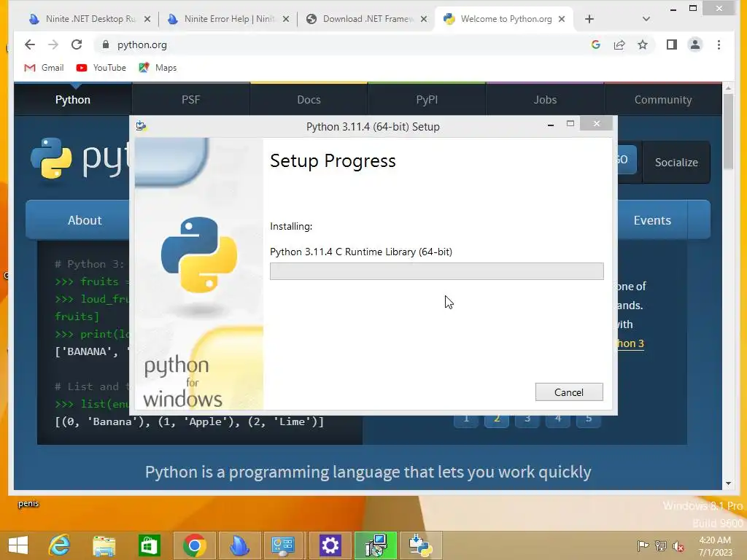747x560 pixels.
Task: Open Control Panel taskbar icon
Action: tap(284, 545)
